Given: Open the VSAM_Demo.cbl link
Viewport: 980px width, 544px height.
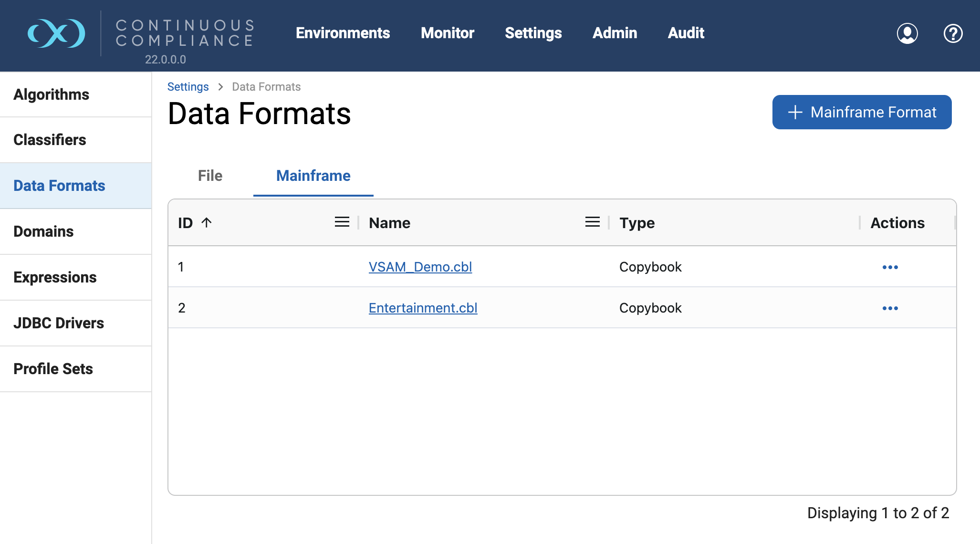Looking at the screenshot, I should click(420, 267).
